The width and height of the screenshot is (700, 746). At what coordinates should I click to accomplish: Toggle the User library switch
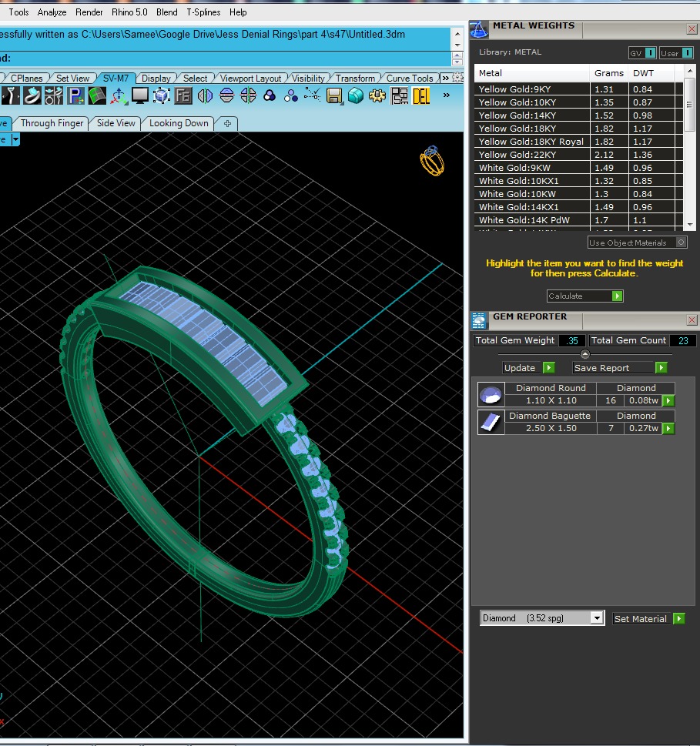687,53
